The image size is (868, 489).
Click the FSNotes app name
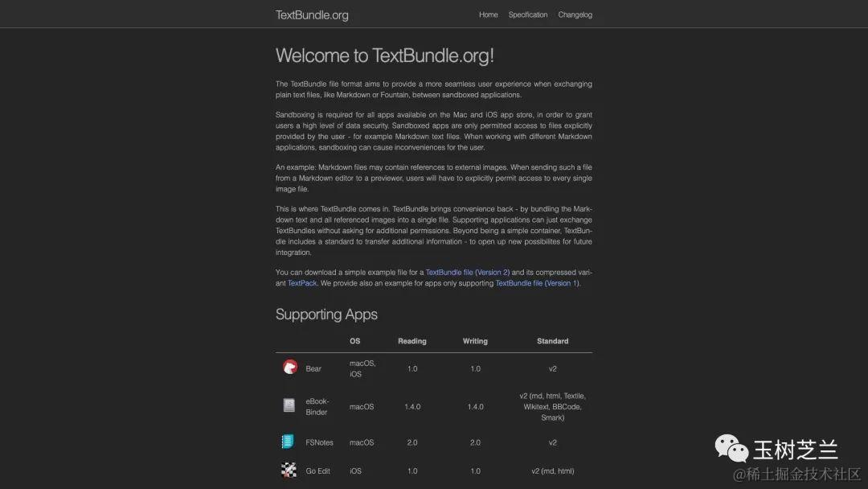click(319, 442)
